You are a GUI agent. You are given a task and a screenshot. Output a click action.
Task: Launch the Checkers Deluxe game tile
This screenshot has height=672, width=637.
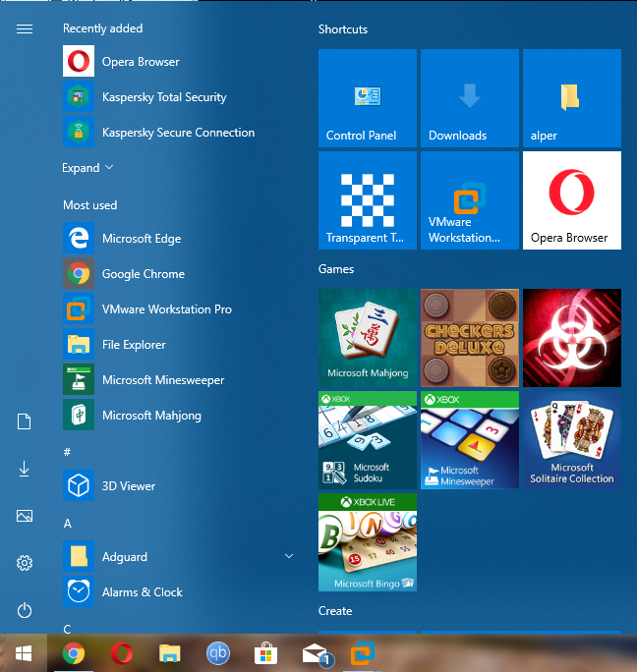pos(470,338)
